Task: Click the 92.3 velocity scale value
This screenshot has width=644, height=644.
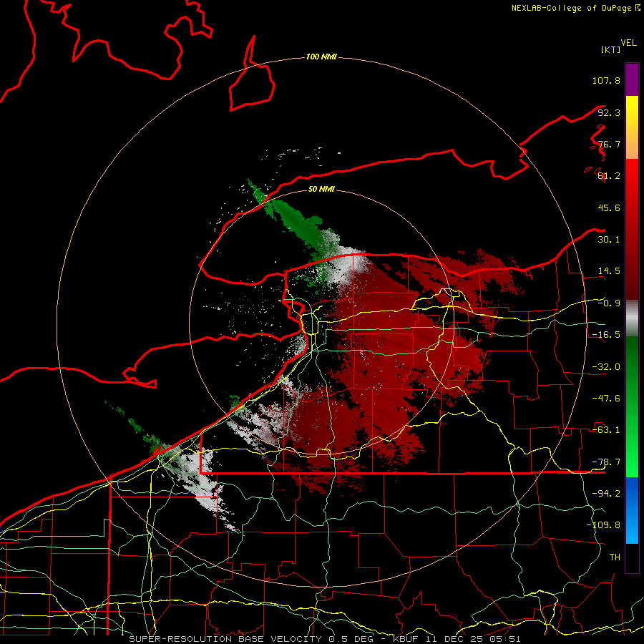Action: click(609, 112)
